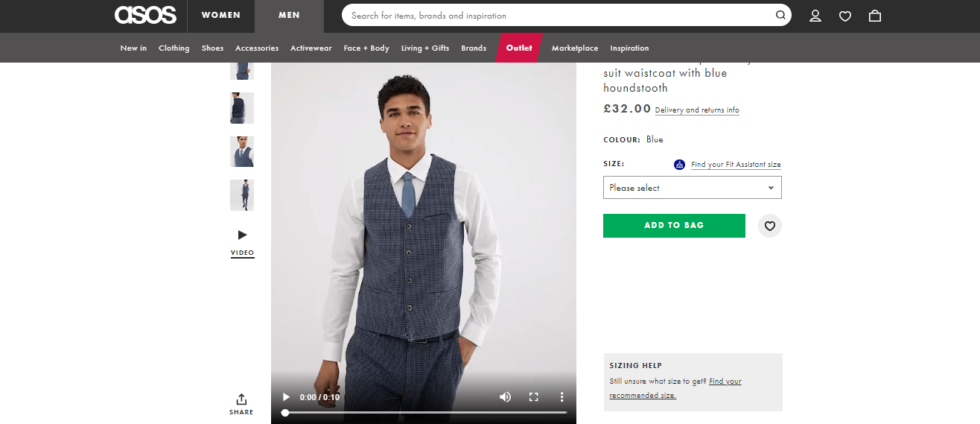Click the Share icon

tap(241, 400)
